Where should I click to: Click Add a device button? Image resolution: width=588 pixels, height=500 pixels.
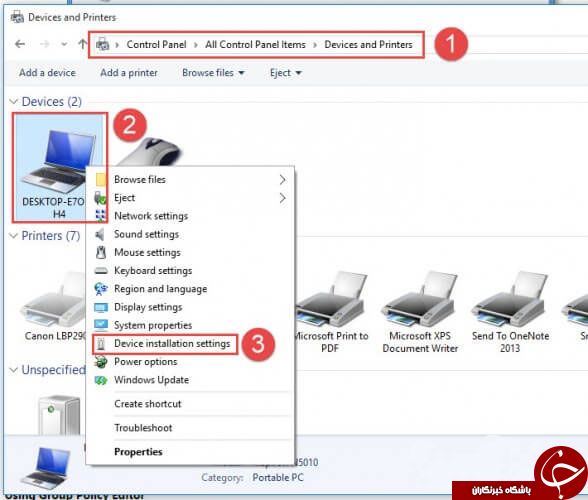point(47,73)
